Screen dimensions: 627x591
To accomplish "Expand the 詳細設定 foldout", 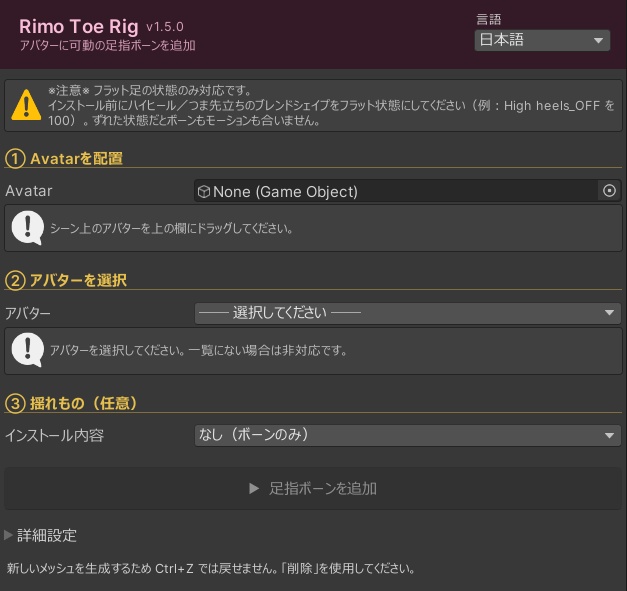I will [x=41, y=535].
